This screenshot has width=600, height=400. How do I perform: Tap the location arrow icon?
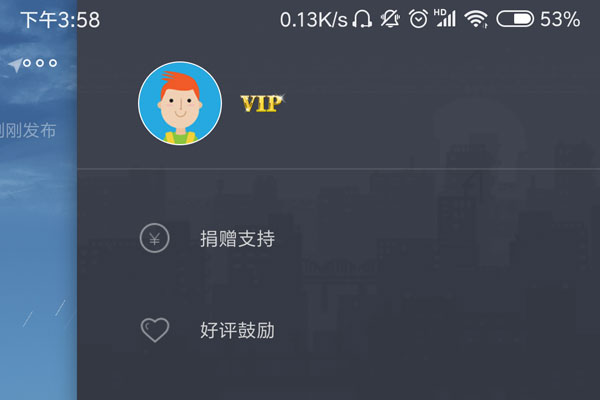click(15, 65)
